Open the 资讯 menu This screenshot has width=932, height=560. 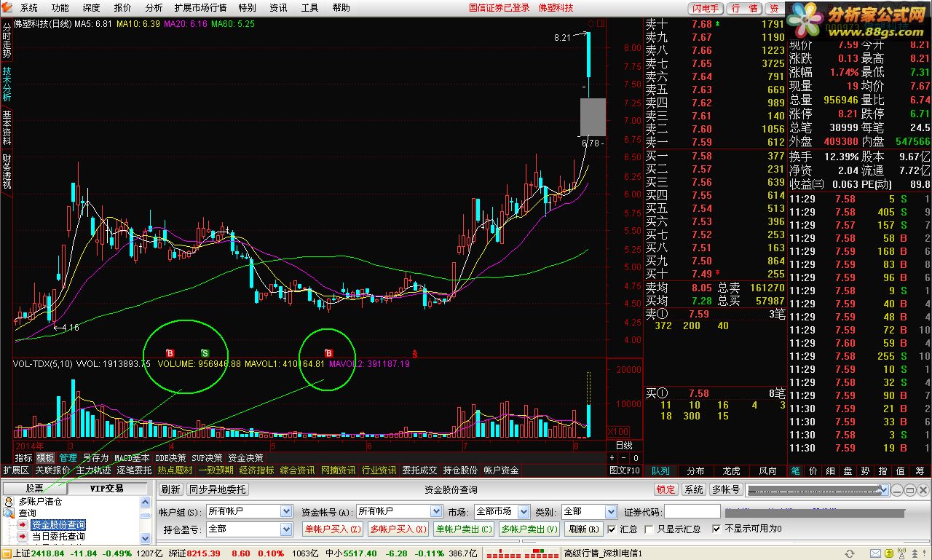[278, 8]
